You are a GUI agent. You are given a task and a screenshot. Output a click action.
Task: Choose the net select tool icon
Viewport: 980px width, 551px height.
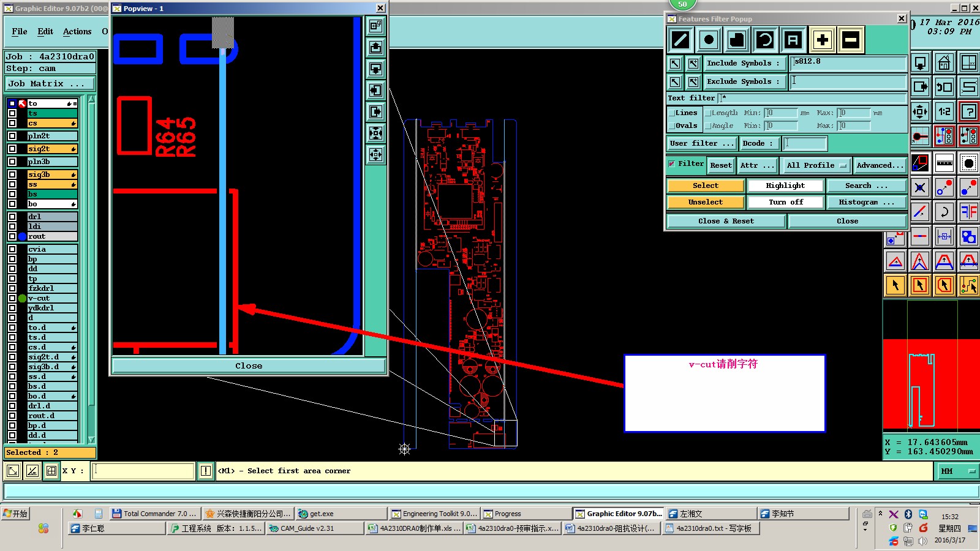coord(969,285)
